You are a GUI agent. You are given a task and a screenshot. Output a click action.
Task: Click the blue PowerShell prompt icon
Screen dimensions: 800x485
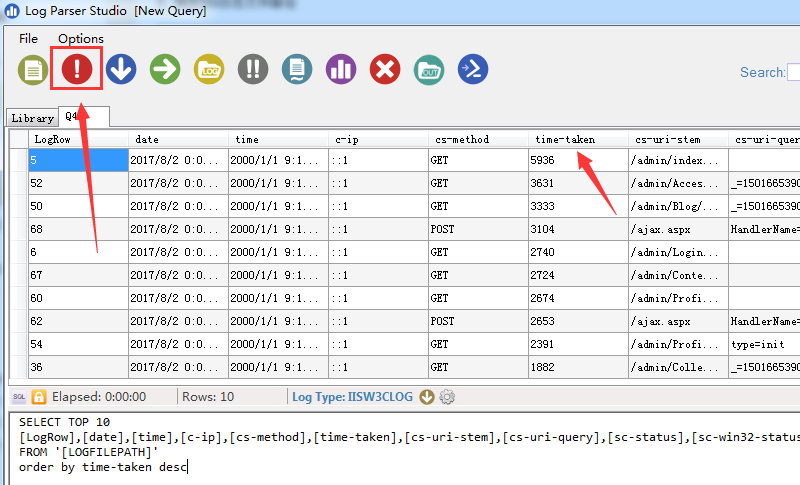click(x=473, y=69)
